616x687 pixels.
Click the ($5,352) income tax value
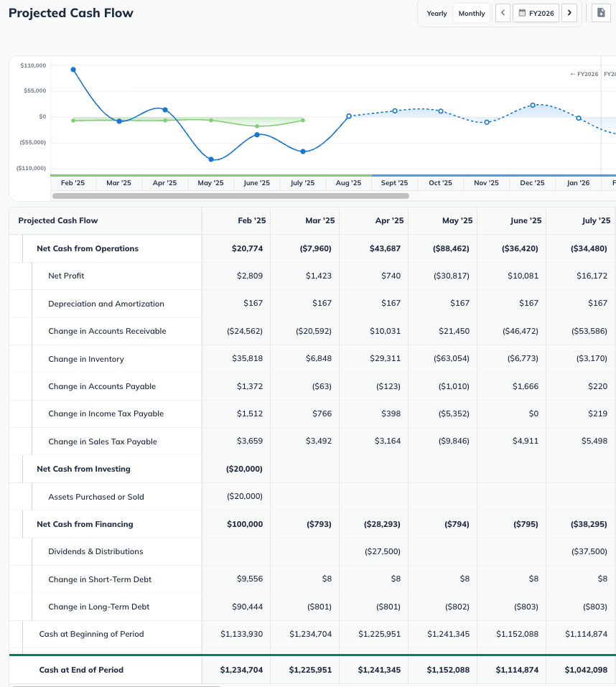(454, 413)
